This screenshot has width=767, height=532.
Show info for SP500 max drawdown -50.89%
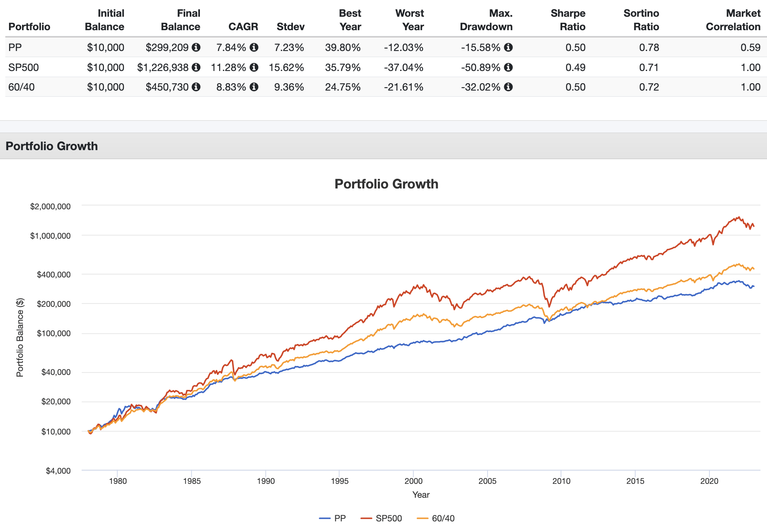pos(508,67)
